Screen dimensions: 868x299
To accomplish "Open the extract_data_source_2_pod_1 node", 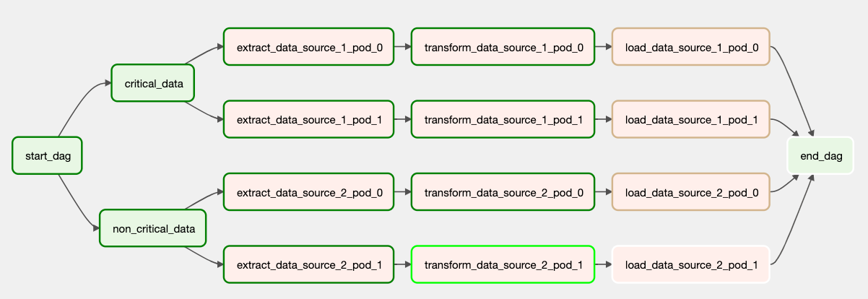I will (309, 264).
